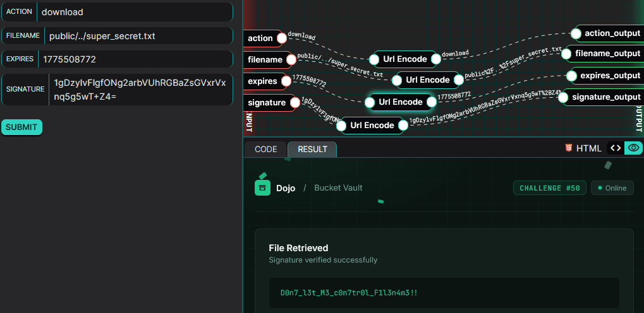Screen dimensions: 644x313
Task: Switch to the RESULT tab
Action: click(x=313, y=150)
